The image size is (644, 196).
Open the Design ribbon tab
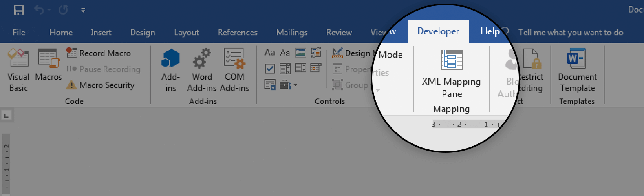click(x=143, y=33)
